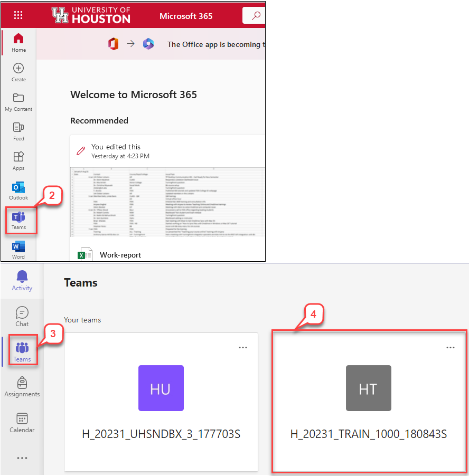Launch Word from the sidebar
Image resolution: width=469 pixels, height=476 pixels.
pyautogui.click(x=18, y=250)
